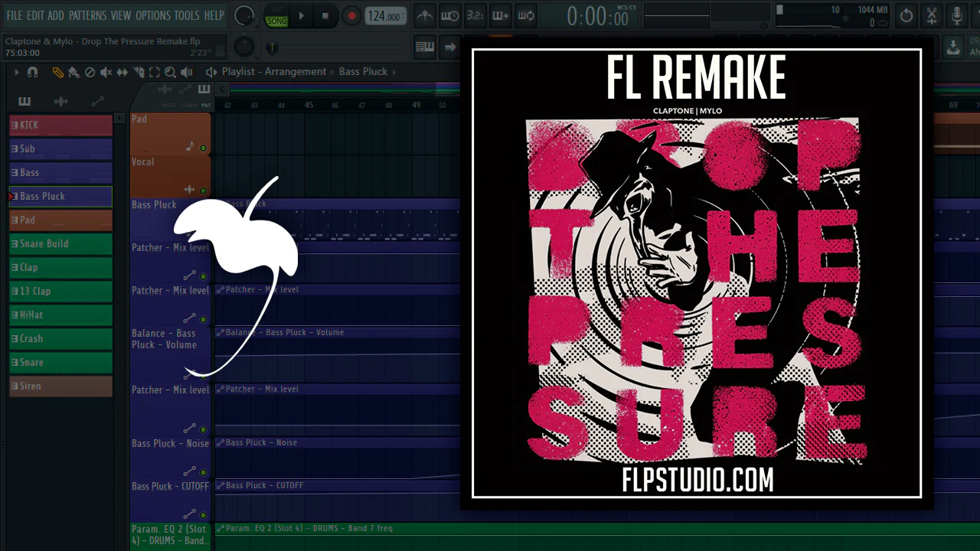
Task: Click the undo history icon
Action: (906, 15)
